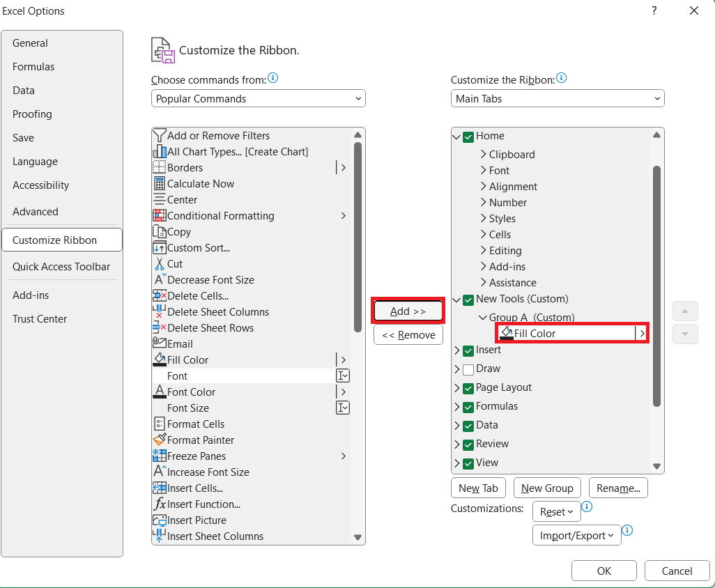Click the Insert Function fx icon
715x588 pixels.
pos(159,504)
